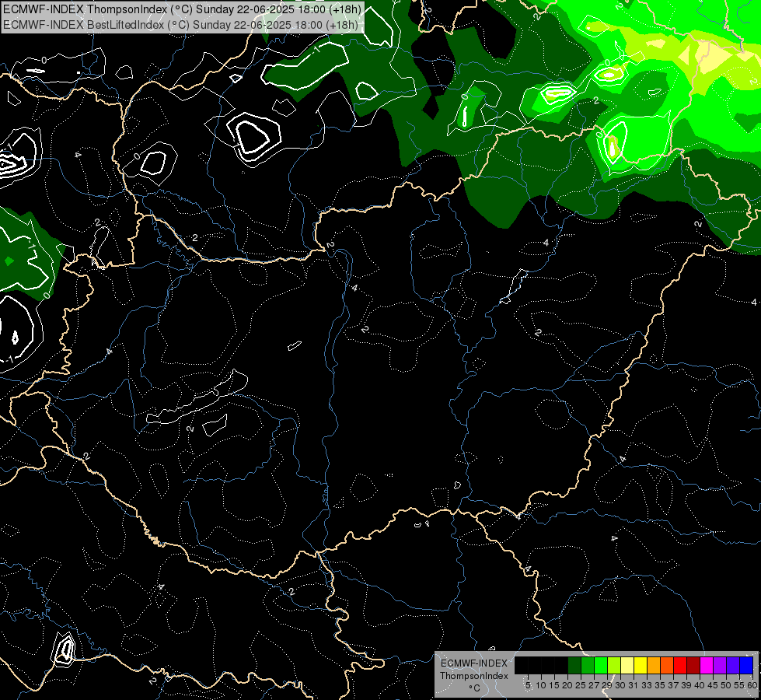Click the legend tick value 55
The image size is (761, 700).
point(738,685)
